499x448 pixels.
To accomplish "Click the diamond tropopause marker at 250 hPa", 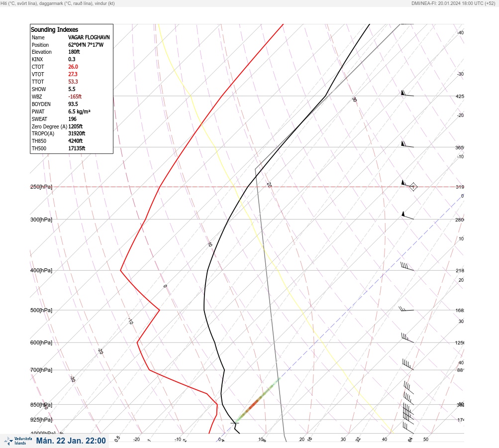I will coord(413,187).
